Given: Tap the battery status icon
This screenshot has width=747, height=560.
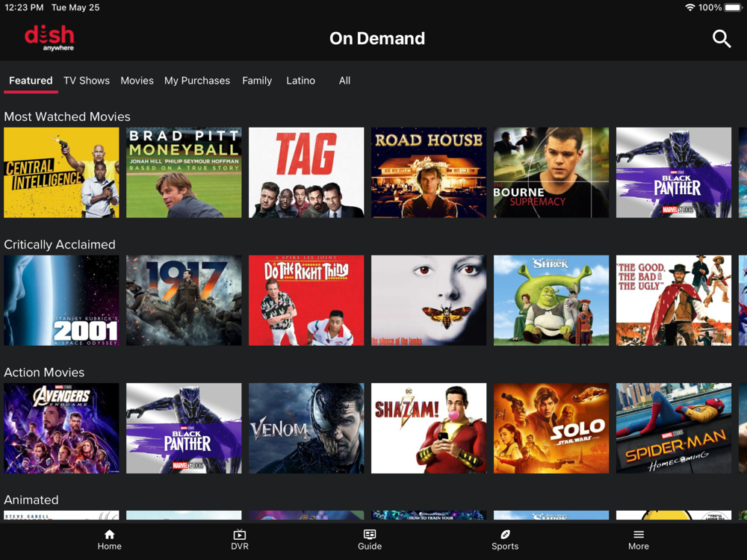Looking at the screenshot, I should pos(734,7).
